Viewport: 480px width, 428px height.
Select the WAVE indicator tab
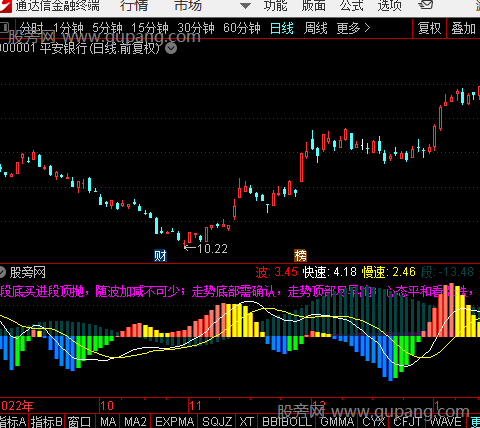(446, 422)
